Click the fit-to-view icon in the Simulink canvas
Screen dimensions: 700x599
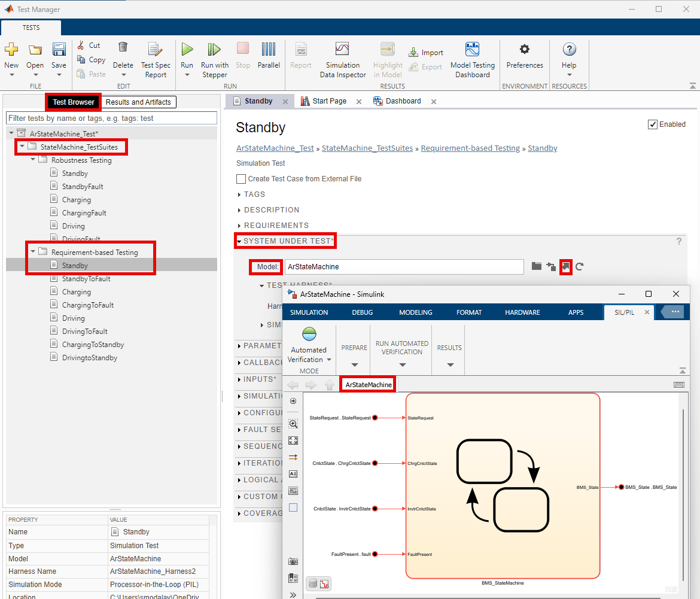click(293, 440)
